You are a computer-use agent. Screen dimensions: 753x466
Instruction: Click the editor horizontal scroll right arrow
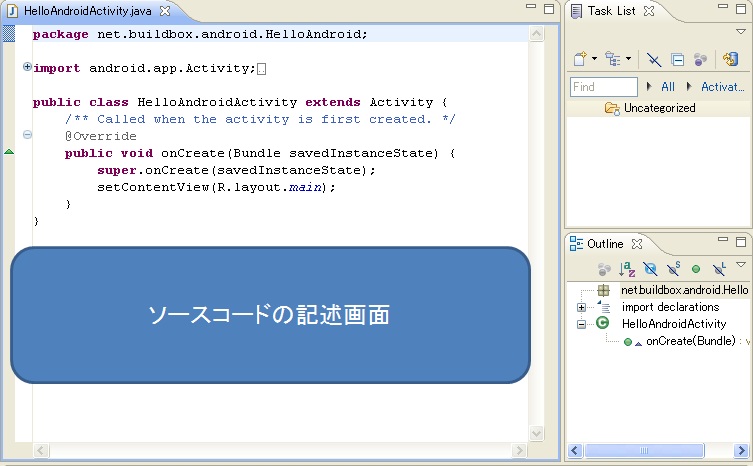519,450
